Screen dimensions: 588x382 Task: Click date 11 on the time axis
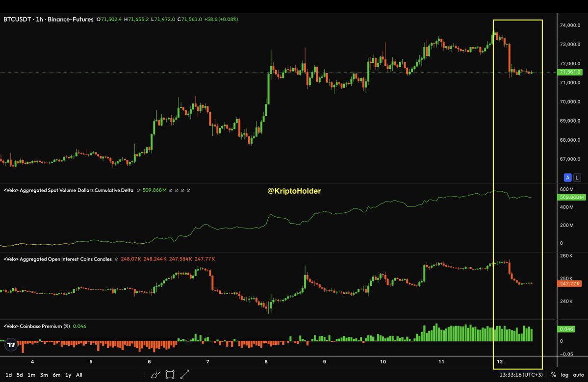click(x=441, y=362)
